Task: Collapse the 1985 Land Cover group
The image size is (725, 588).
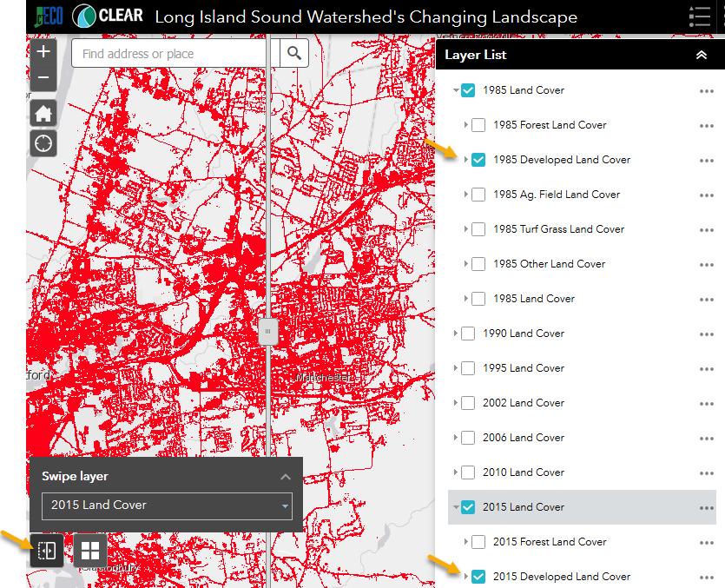Action: coord(456,90)
